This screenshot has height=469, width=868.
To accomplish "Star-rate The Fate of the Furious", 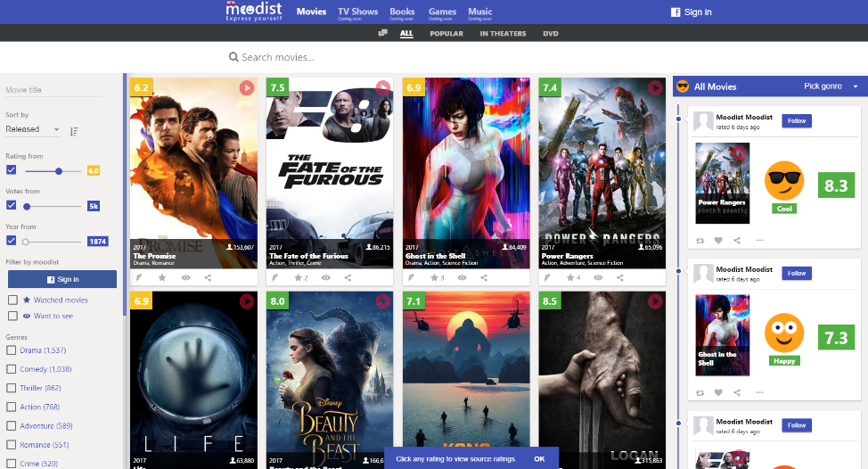I will coord(300,277).
